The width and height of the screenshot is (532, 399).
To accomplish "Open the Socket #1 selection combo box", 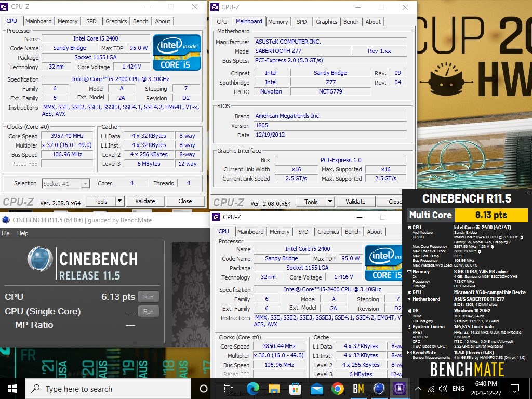I will tap(66, 183).
